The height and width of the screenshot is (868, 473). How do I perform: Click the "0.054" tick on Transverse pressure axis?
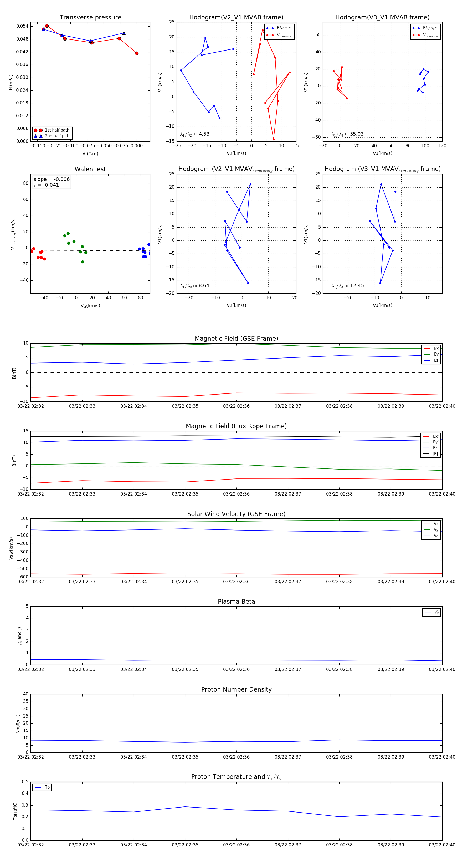[x=22, y=26]
